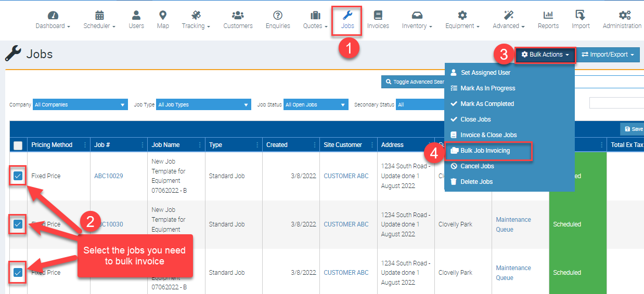644x294 pixels.
Task: Go to Invoices book icon
Action: (x=378, y=15)
